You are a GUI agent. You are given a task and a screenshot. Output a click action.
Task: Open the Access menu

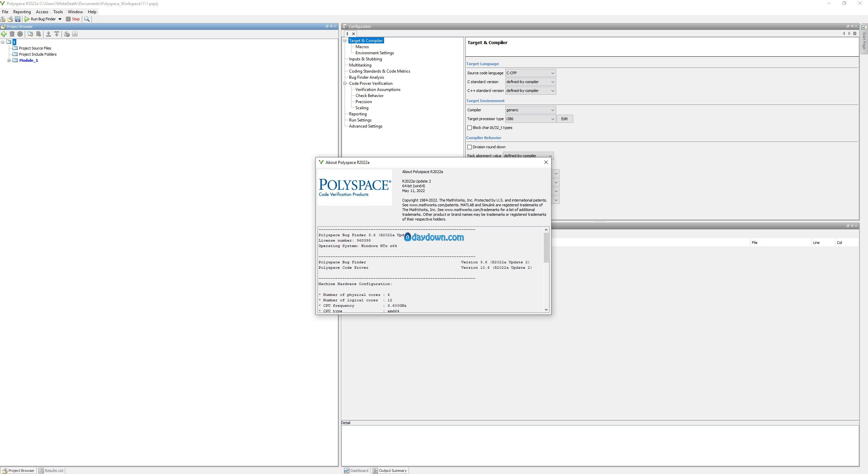42,12
